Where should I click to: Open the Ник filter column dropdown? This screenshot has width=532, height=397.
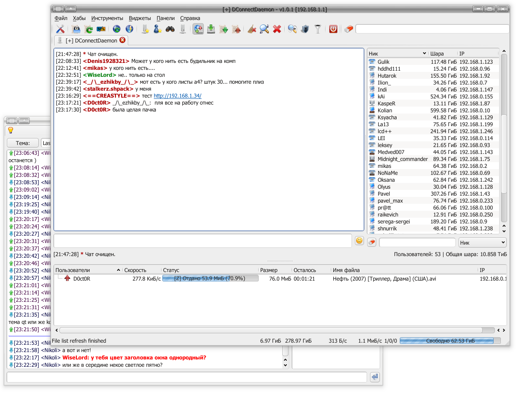[x=483, y=242]
